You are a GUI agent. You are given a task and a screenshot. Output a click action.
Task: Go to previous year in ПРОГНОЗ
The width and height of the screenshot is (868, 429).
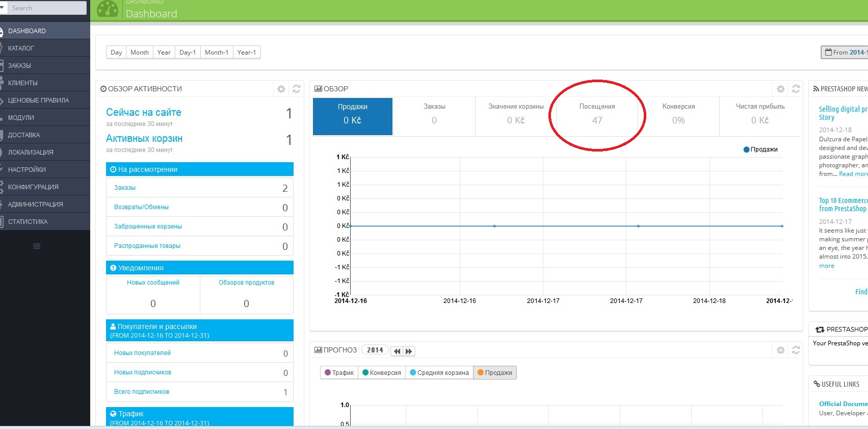coord(397,351)
